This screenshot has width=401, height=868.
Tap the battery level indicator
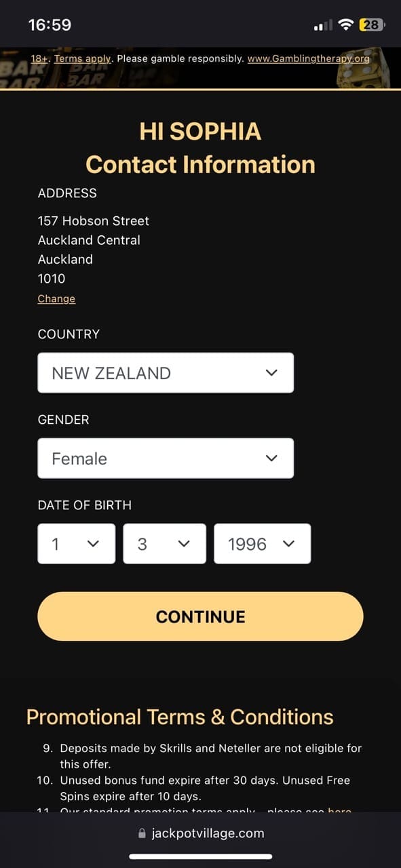(372, 25)
